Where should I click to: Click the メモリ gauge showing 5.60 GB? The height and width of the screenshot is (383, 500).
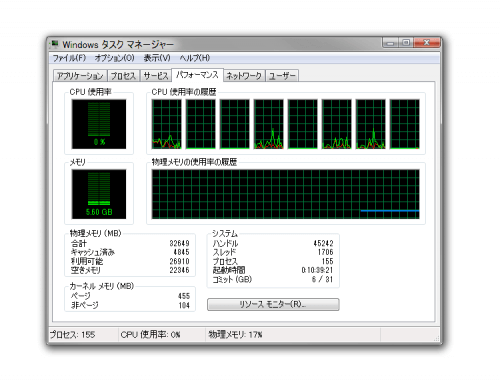point(99,194)
